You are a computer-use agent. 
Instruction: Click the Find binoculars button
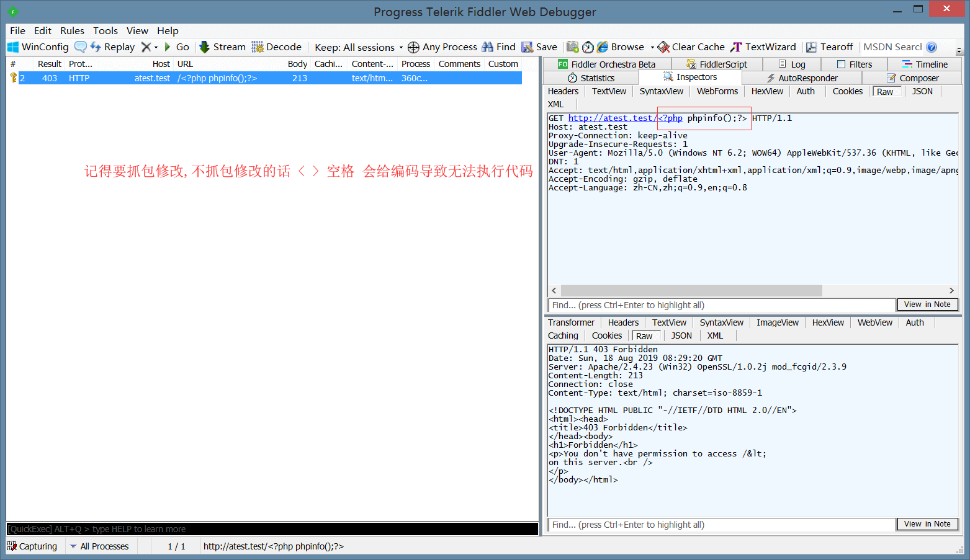pyautogui.click(x=498, y=47)
